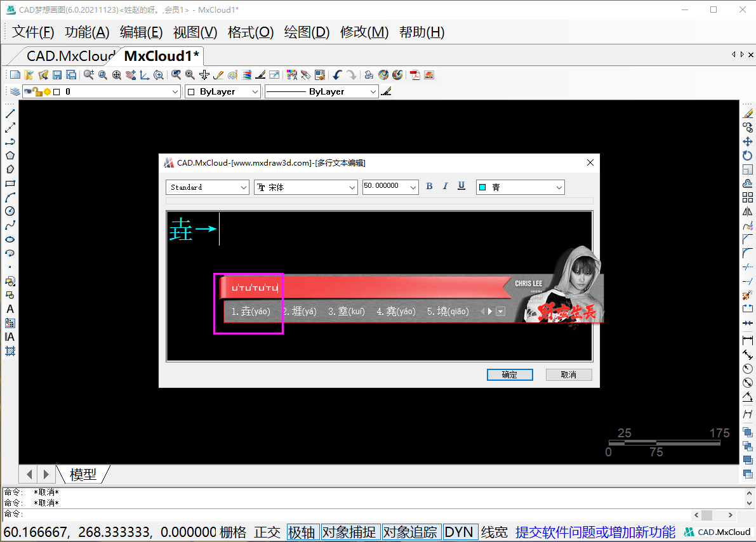Toggle italic formatting in text editor

point(446,186)
